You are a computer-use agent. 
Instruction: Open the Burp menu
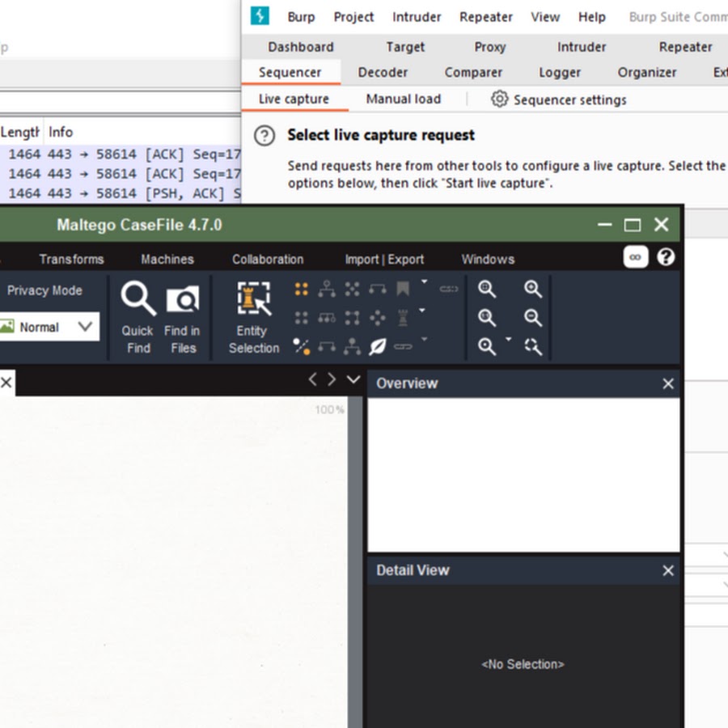coord(302,17)
